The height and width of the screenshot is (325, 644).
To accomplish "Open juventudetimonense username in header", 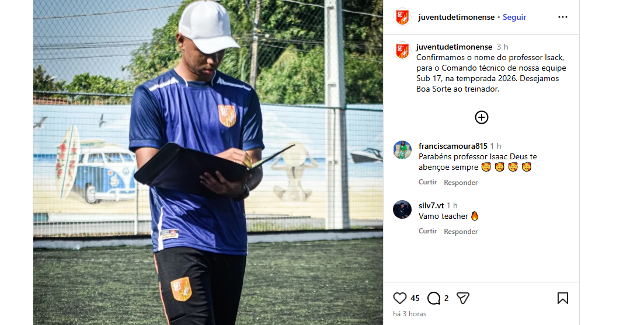I will (457, 18).
